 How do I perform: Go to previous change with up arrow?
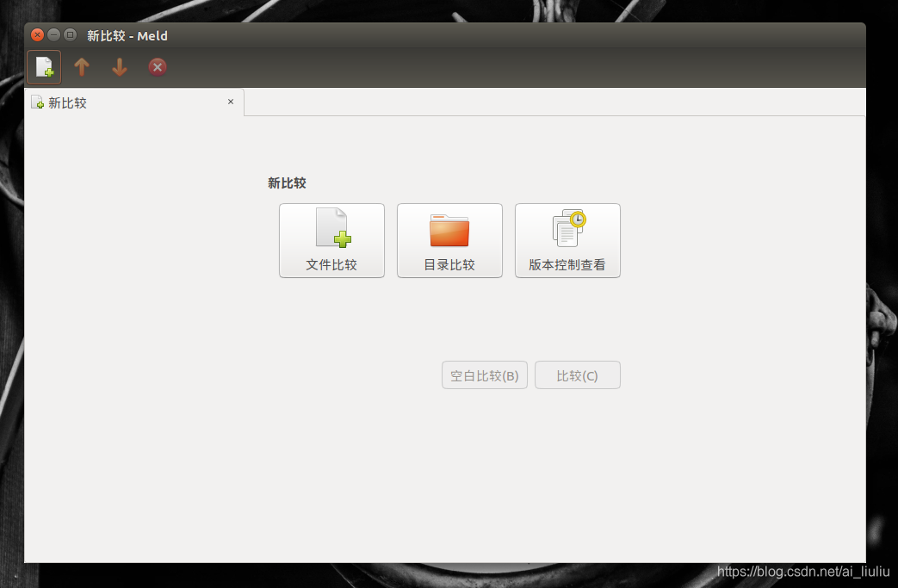pos(82,67)
